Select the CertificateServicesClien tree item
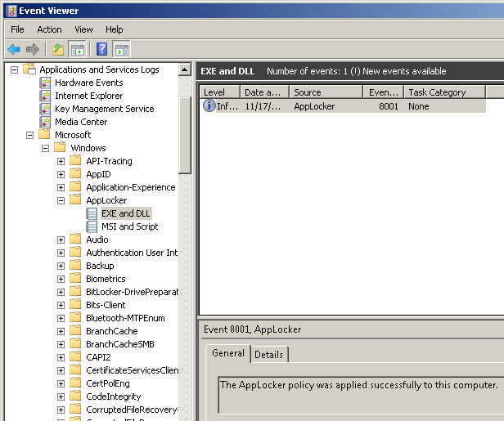504x421 pixels. click(132, 370)
